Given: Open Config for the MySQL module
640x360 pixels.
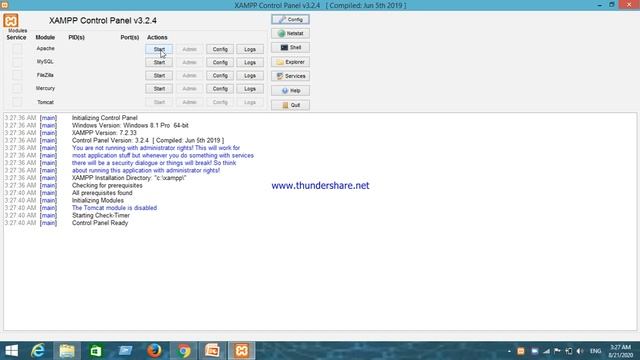Looking at the screenshot, I should click(x=220, y=62).
